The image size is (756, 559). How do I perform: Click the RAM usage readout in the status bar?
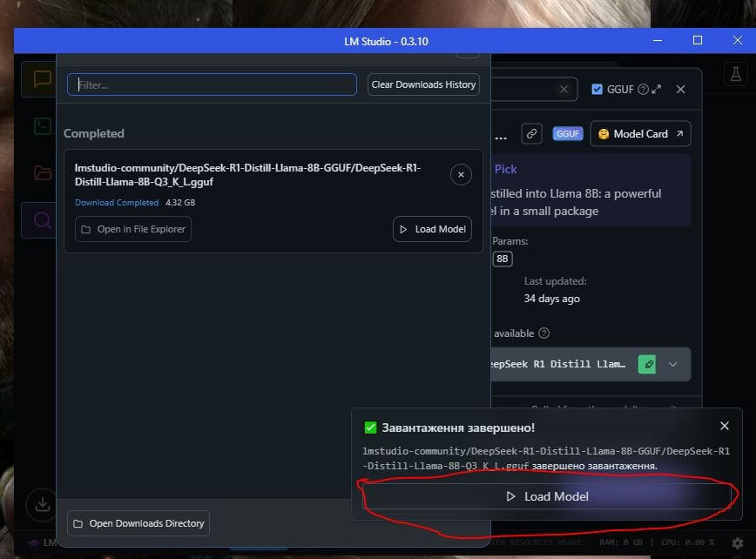tap(621, 542)
